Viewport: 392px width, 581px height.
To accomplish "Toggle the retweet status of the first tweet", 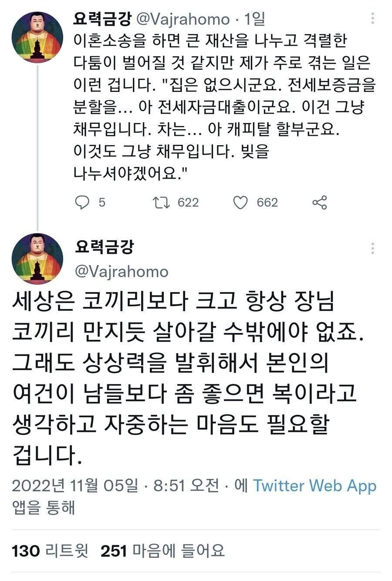I will (161, 202).
